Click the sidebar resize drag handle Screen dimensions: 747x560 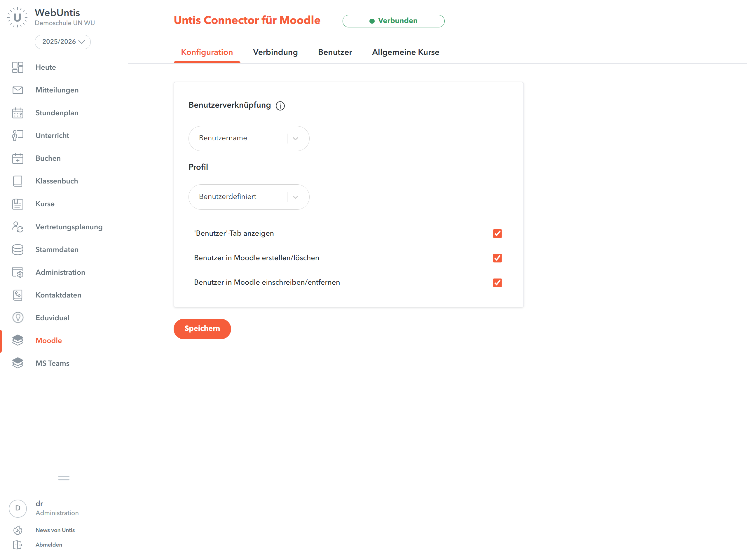point(64,478)
